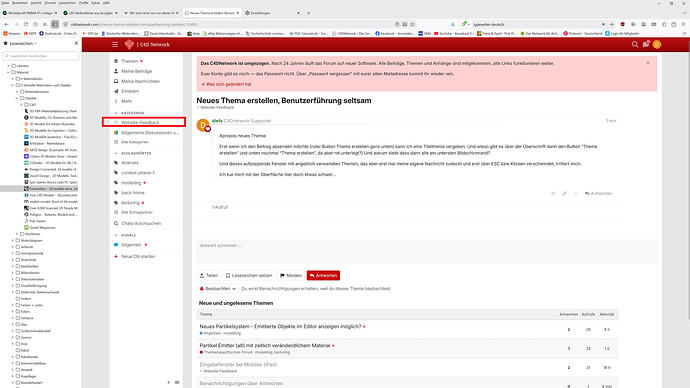Open the hamburger menu in C4D Network header
The width and height of the screenshot is (690, 388).
[x=115, y=44]
